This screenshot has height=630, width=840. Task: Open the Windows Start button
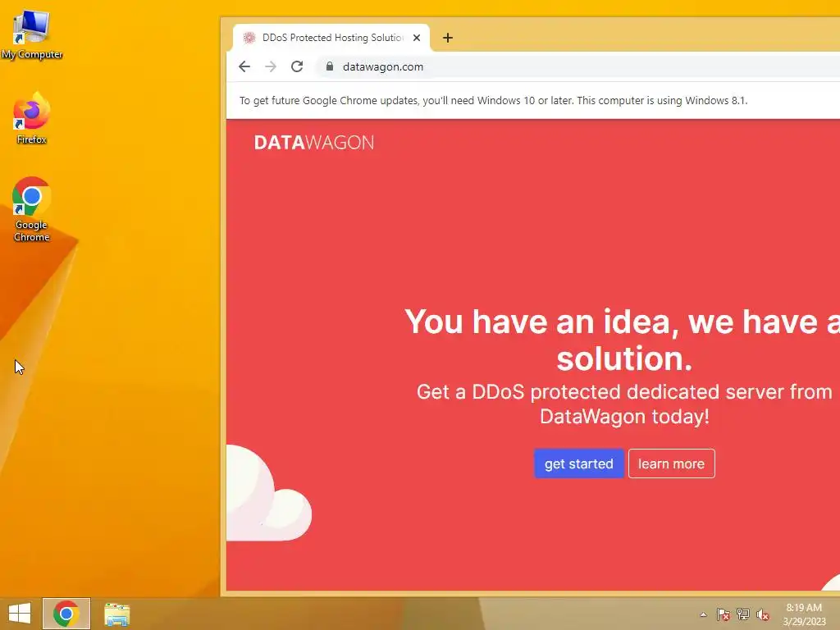20,614
